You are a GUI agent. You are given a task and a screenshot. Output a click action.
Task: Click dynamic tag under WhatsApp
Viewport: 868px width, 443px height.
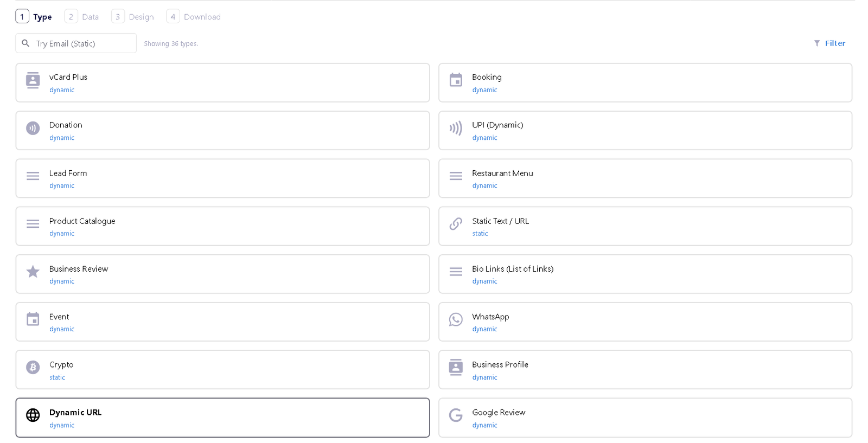coord(484,329)
